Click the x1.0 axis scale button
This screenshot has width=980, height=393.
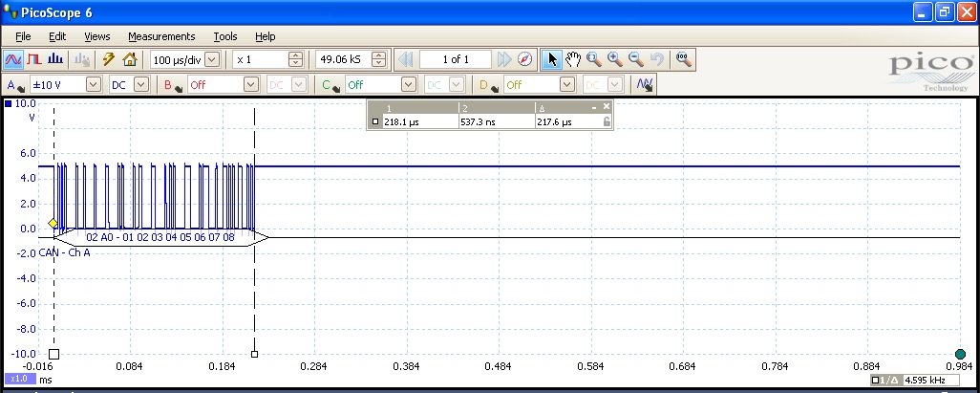[20, 379]
